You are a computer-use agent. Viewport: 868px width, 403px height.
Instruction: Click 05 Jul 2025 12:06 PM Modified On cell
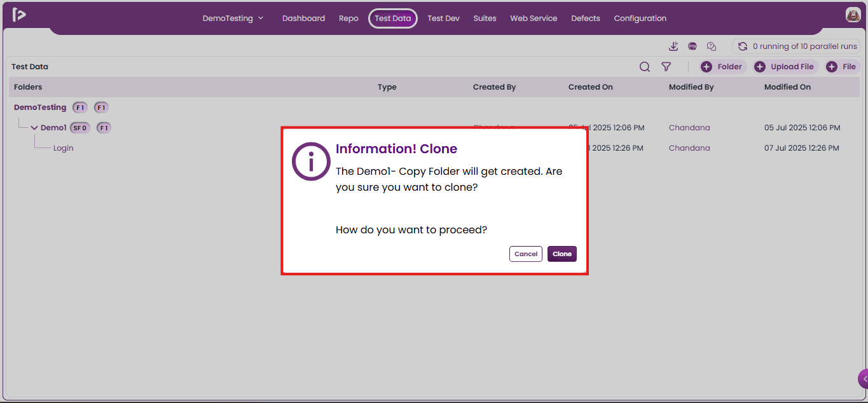click(x=803, y=128)
